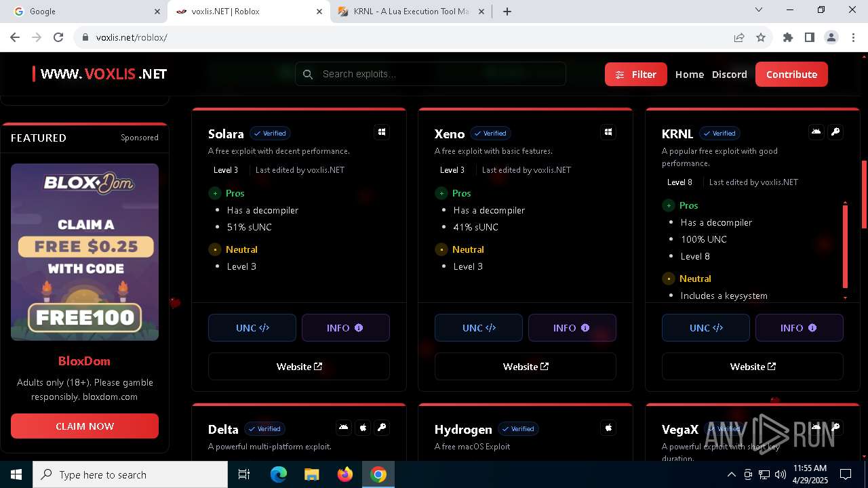This screenshot has width=868, height=488.
Task: Click the Apple icon on Delta card
Action: point(363,427)
